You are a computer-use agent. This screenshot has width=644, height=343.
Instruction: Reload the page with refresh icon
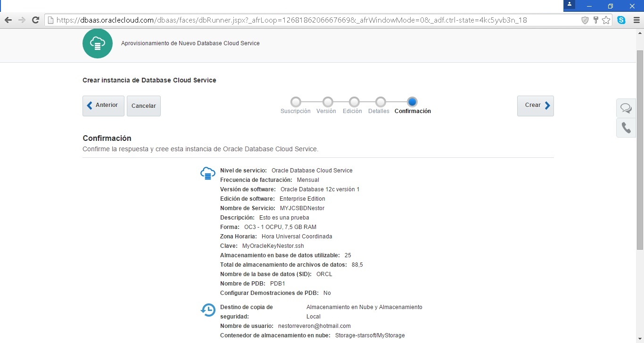click(35, 20)
